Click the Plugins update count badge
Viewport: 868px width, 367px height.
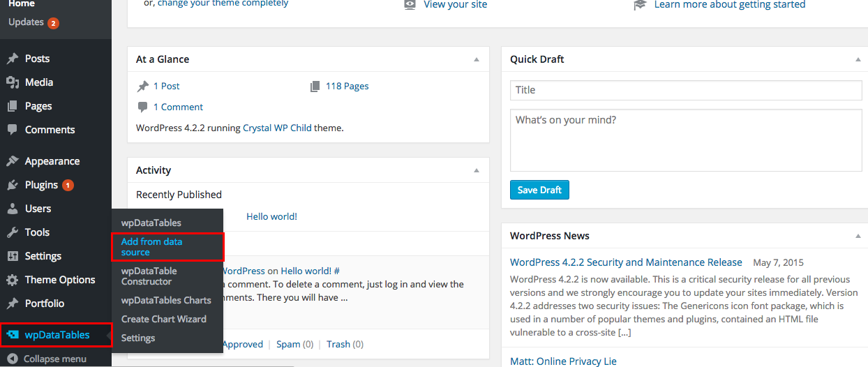point(68,186)
